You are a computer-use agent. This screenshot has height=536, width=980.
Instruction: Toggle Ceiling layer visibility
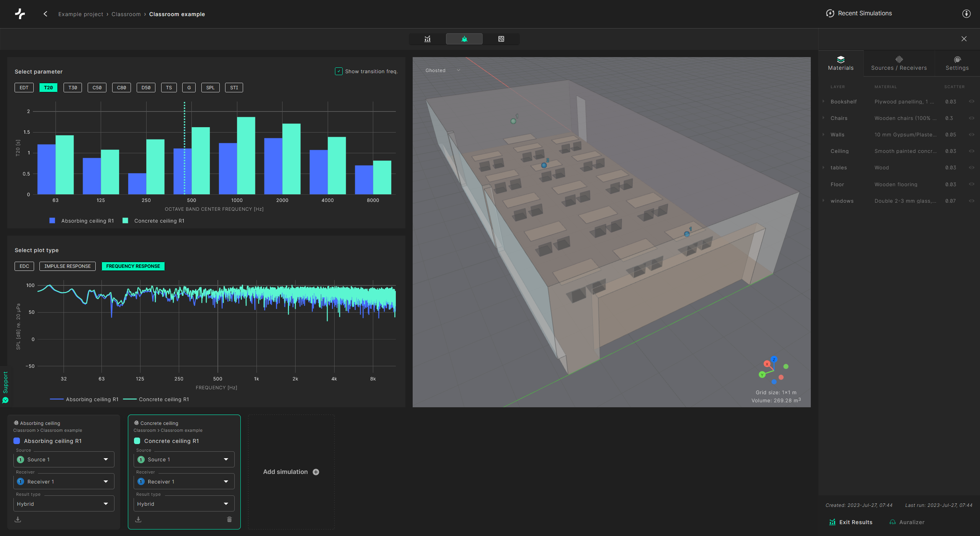pos(972,151)
